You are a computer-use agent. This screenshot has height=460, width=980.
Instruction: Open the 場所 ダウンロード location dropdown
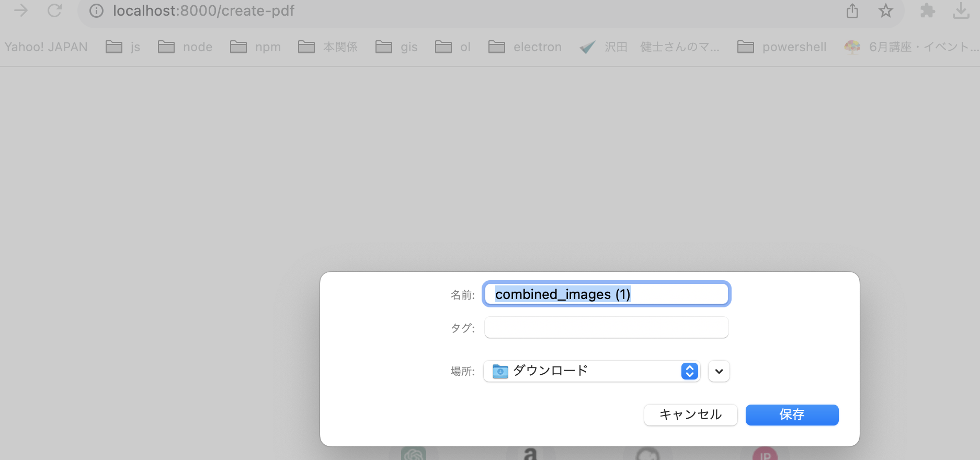pos(591,371)
